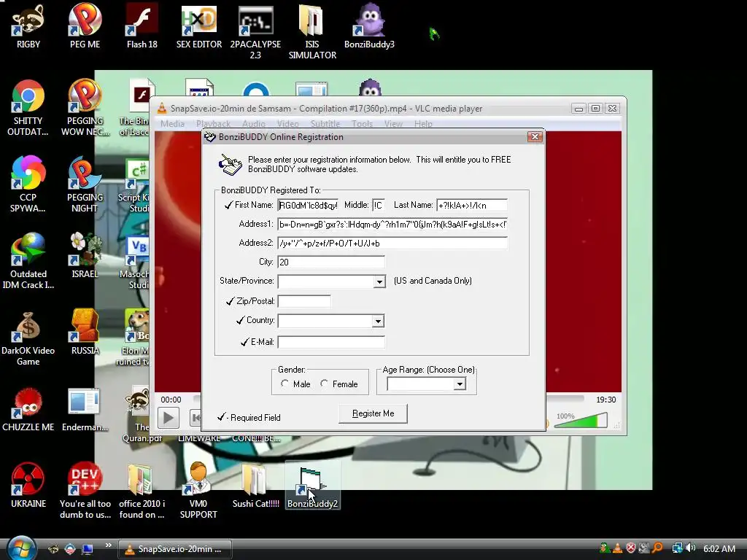Open the VLC Help menu

(x=423, y=124)
